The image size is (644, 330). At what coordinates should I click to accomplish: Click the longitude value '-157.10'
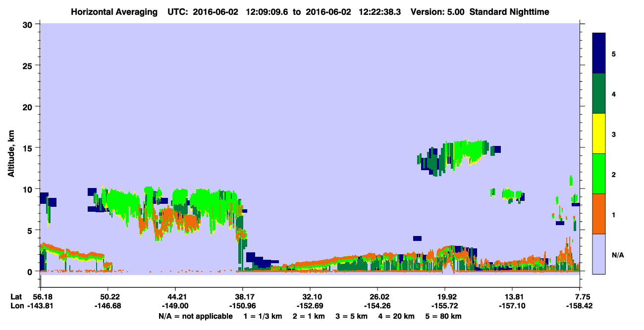click(512, 306)
